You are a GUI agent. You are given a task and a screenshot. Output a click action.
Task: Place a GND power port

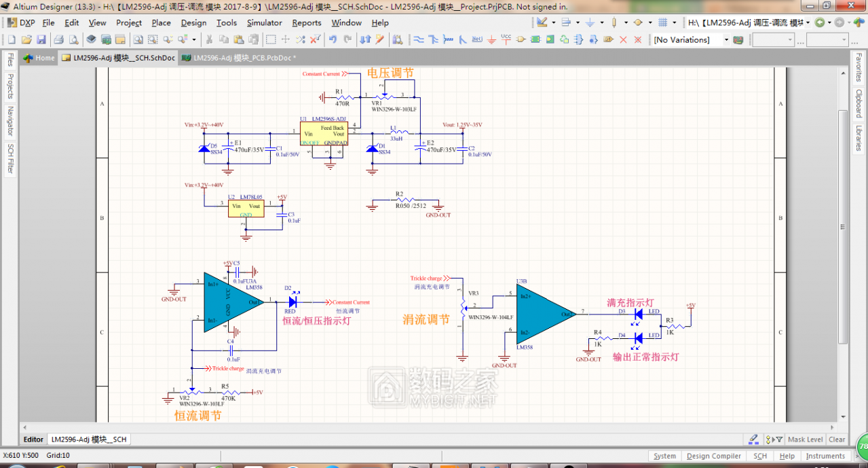(x=492, y=40)
